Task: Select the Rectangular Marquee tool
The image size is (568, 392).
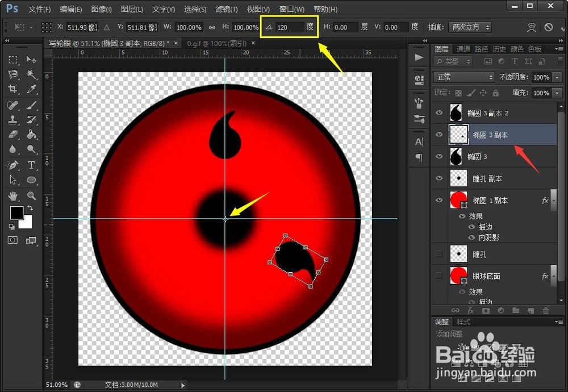Action: click(x=13, y=60)
